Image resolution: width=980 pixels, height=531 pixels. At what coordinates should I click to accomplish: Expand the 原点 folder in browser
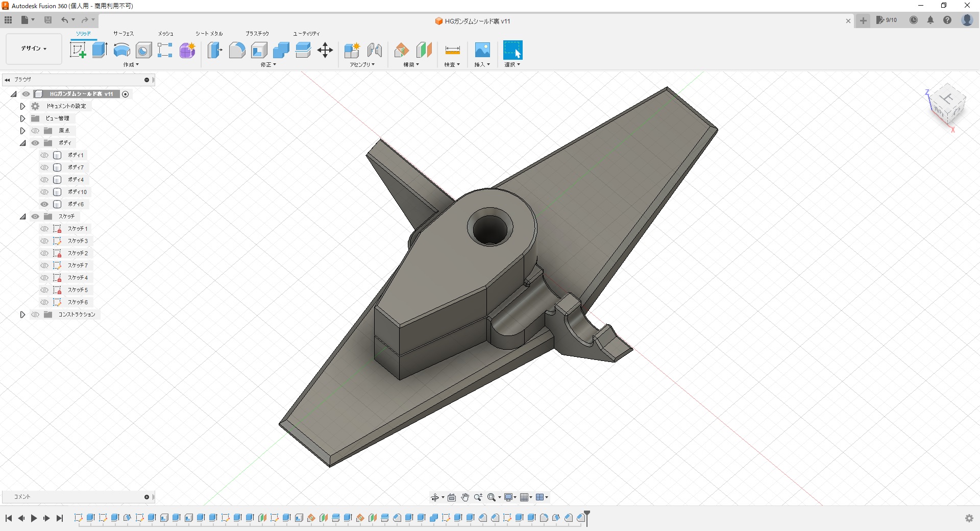[x=22, y=131]
